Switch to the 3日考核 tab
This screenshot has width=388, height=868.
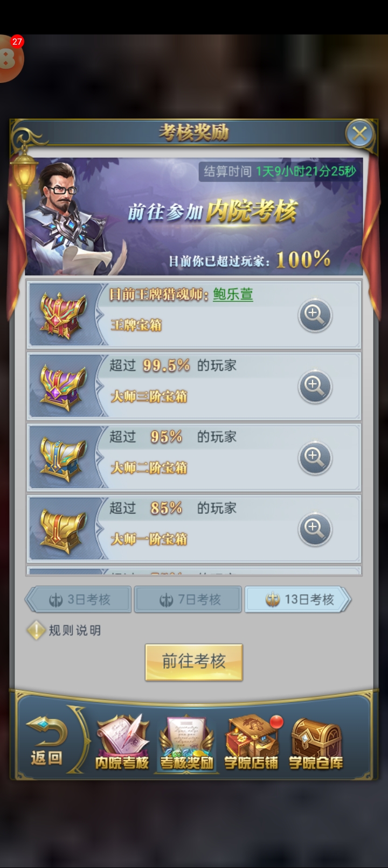pyautogui.click(x=79, y=599)
